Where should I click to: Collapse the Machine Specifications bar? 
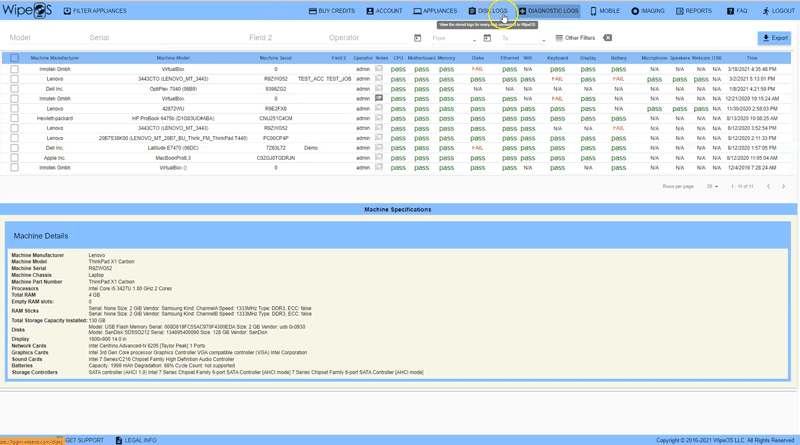398,209
